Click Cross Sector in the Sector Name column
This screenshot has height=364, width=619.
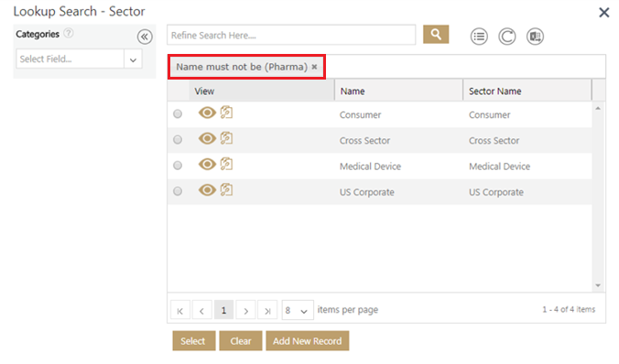coord(494,141)
